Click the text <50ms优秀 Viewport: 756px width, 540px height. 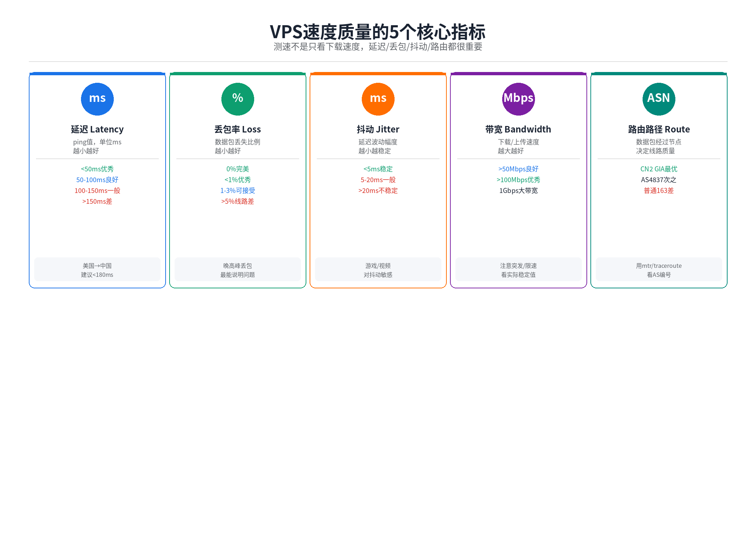(x=97, y=169)
